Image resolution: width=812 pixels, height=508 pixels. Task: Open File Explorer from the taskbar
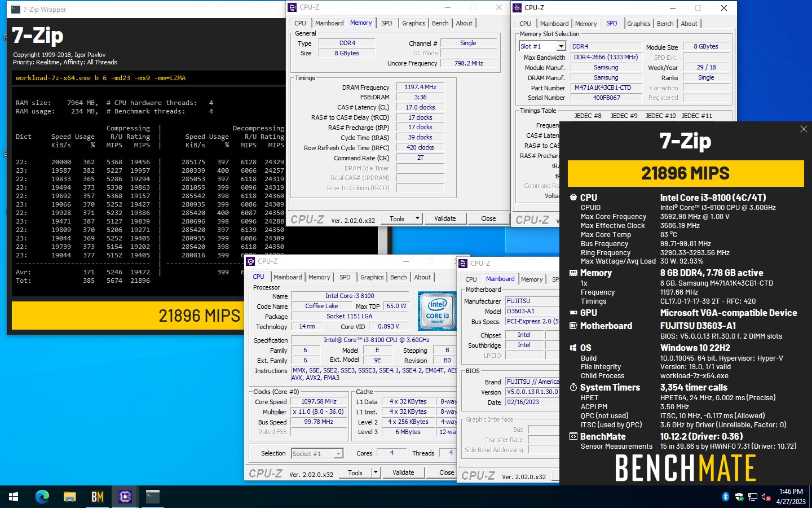pos(69,497)
